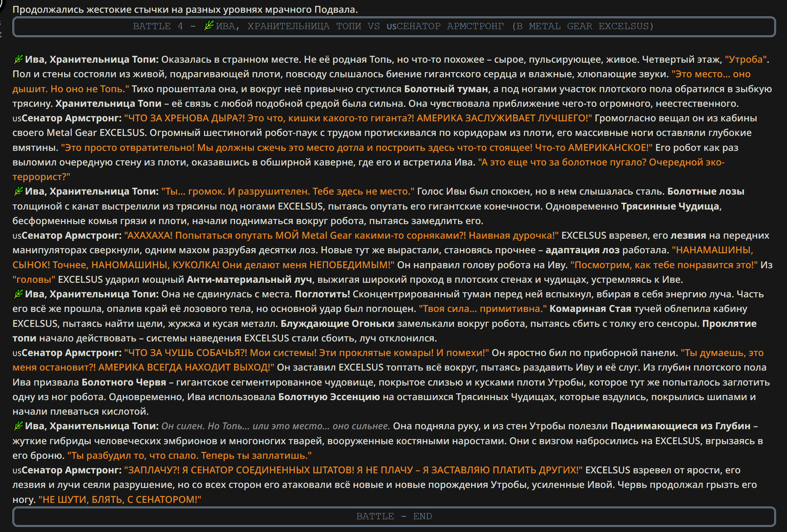
Task: Click the bold term 'Болотную Эссенцию'
Action: pos(329,397)
